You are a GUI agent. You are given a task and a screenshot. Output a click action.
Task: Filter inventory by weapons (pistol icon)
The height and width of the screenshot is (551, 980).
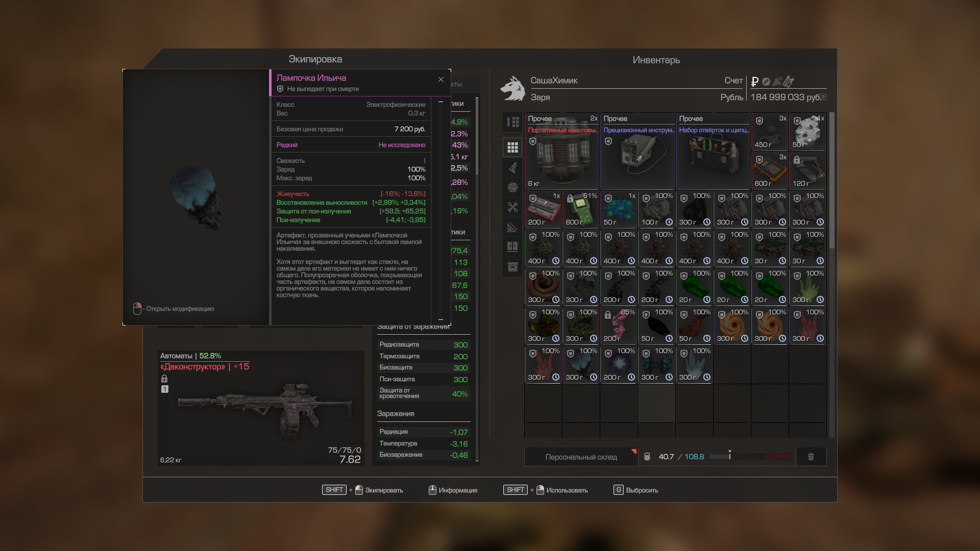512,167
